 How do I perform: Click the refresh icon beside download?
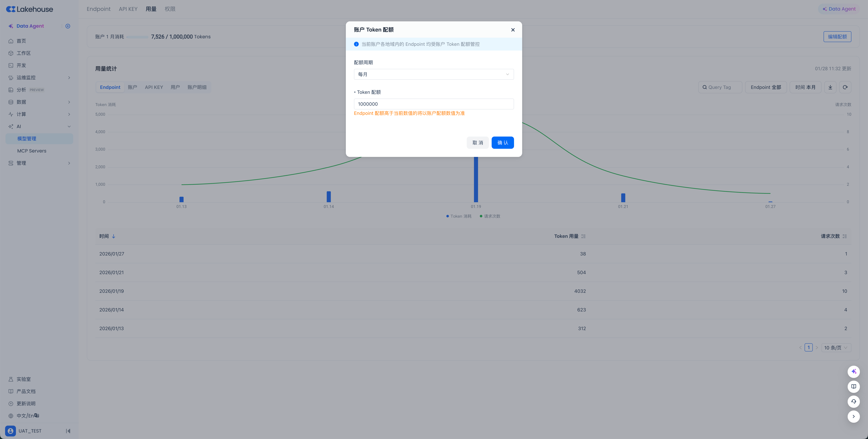tap(845, 87)
